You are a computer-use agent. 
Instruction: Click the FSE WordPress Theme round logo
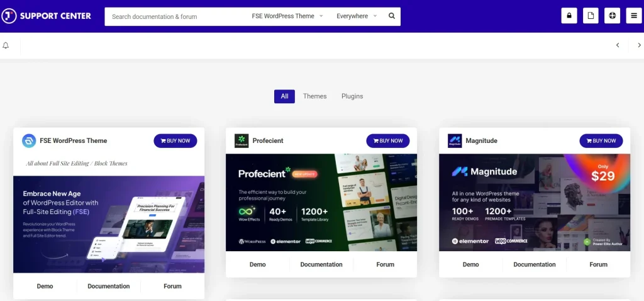coord(29,140)
